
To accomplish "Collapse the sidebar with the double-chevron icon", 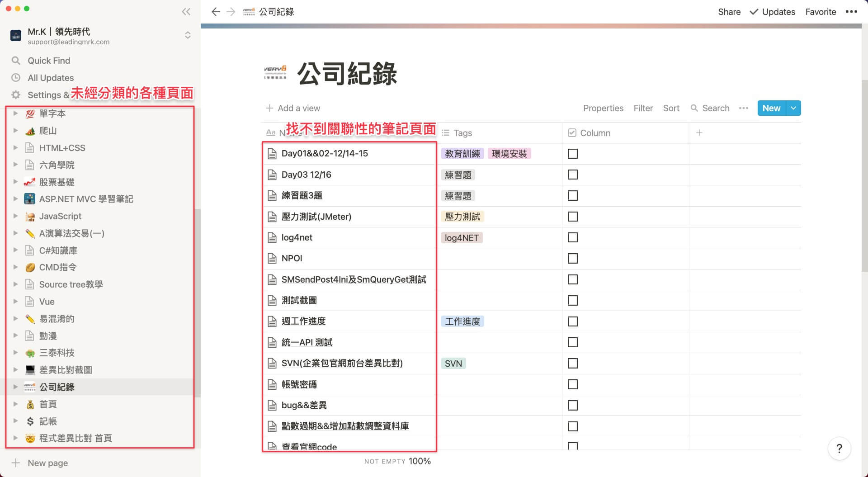I will pyautogui.click(x=186, y=12).
